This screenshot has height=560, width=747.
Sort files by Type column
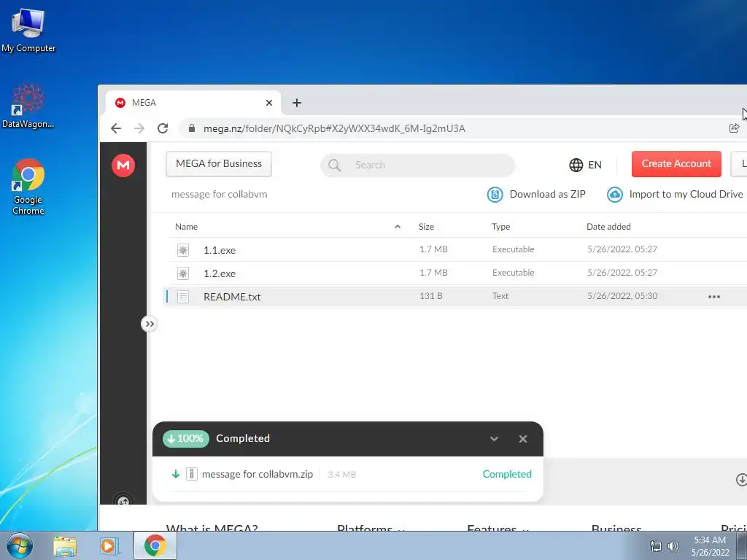pyautogui.click(x=500, y=227)
